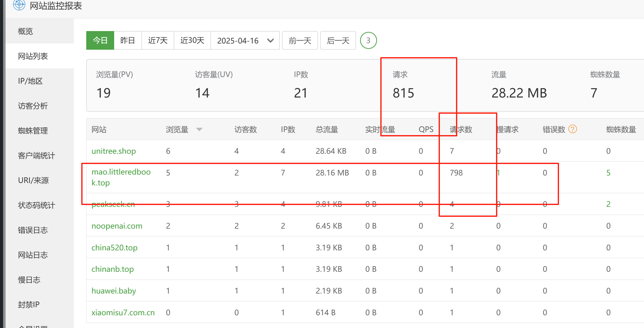Click the error count help question icon
This screenshot has width=644, height=328.
572,129
